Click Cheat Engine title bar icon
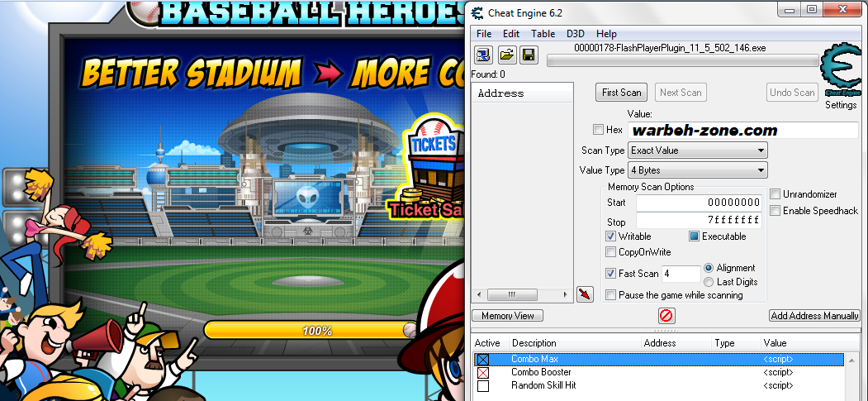The height and width of the screenshot is (401, 868). point(477,12)
